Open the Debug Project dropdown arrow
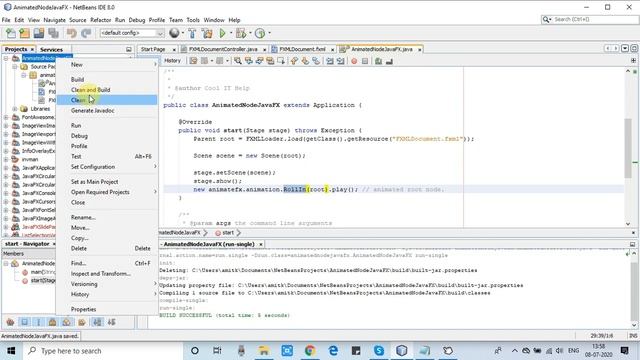 pyautogui.click(x=250, y=33)
